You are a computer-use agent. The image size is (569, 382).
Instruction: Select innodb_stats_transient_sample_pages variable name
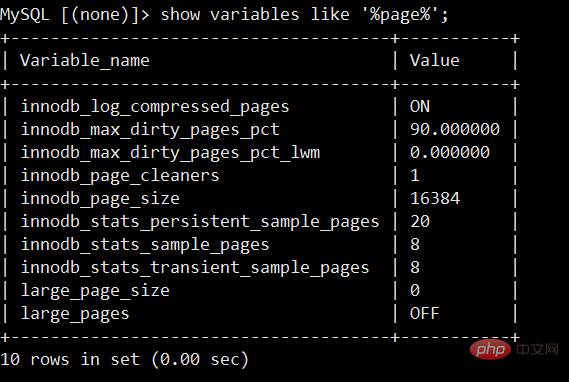pyautogui.click(x=195, y=268)
